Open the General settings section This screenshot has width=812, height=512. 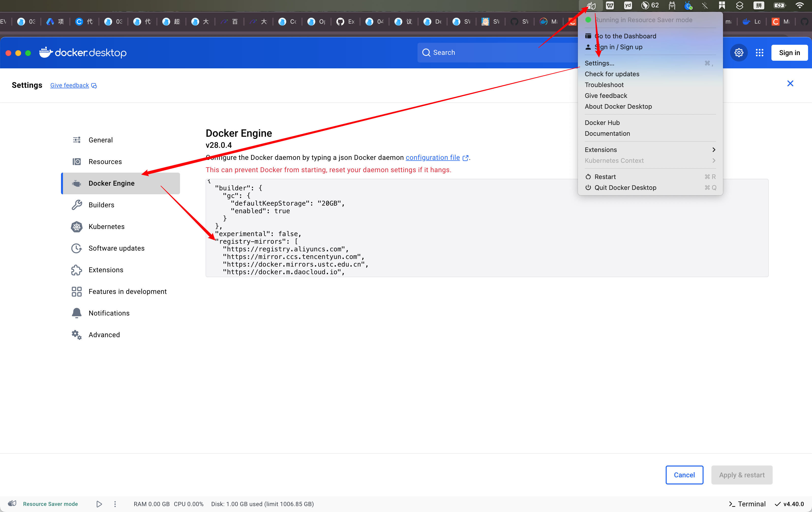tap(100, 140)
